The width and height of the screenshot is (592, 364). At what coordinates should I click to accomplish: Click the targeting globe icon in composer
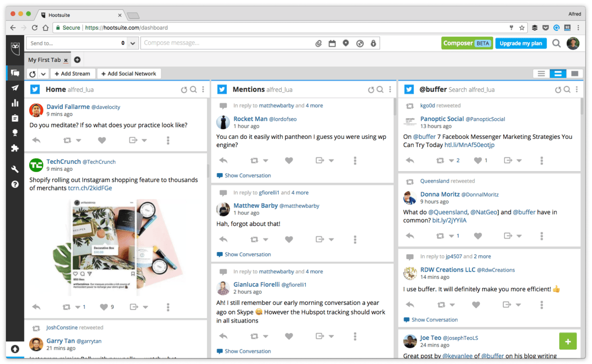pyautogui.click(x=360, y=43)
